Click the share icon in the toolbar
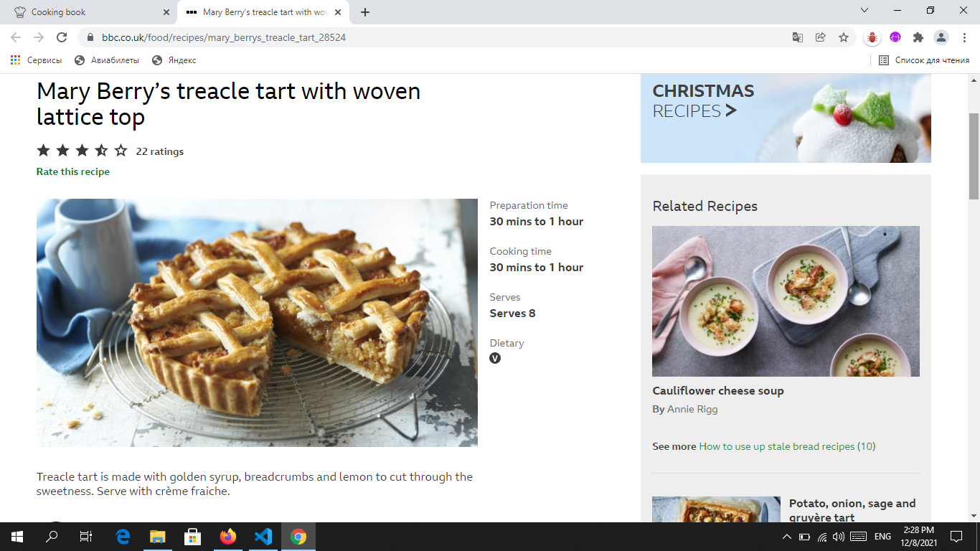The height and width of the screenshot is (551, 980). (820, 37)
